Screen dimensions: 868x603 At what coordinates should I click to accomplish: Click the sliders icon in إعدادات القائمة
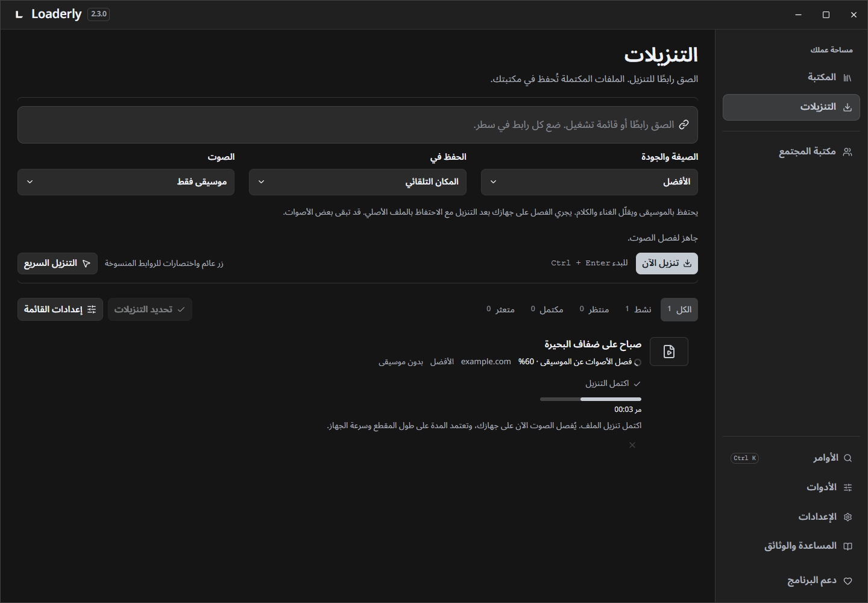pos(92,309)
